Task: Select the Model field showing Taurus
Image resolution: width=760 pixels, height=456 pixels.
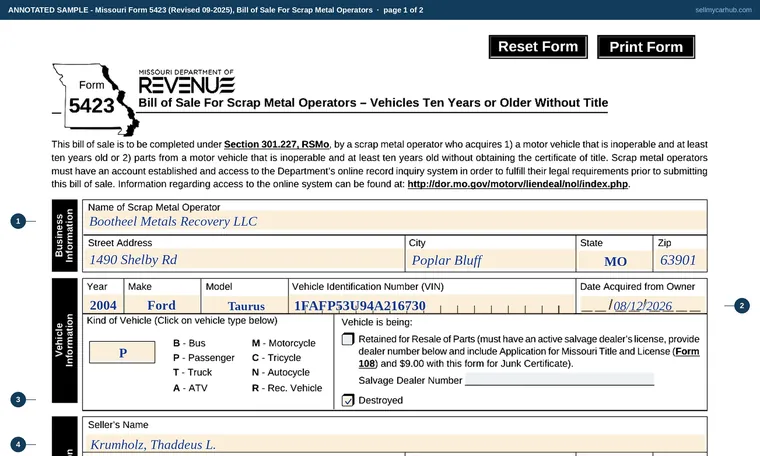Action: pos(246,306)
